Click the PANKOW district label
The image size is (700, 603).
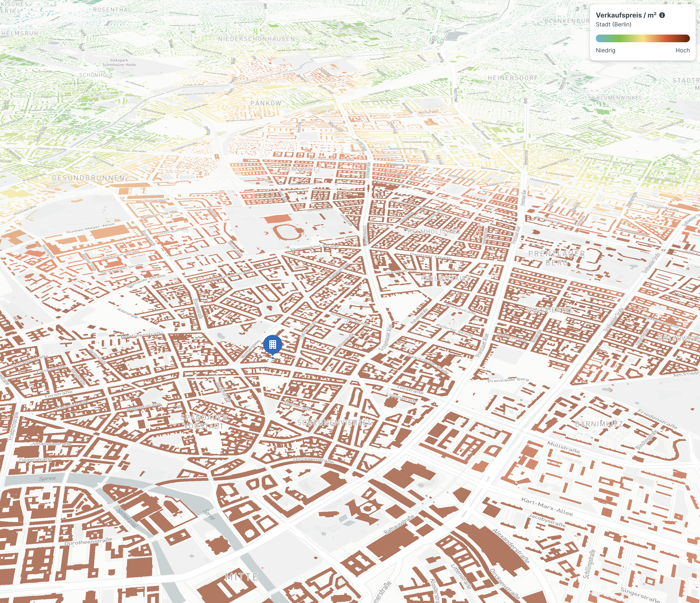coord(266,103)
